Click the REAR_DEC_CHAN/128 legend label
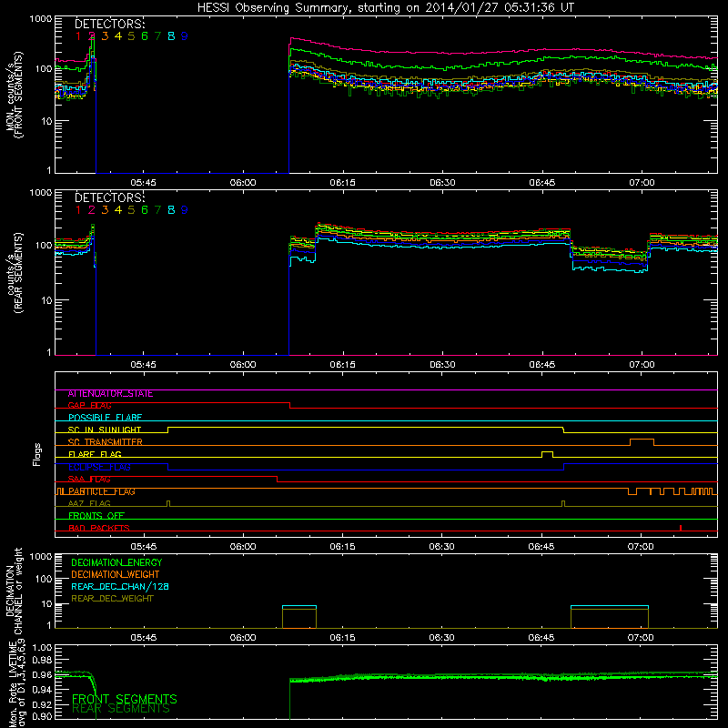 pyautogui.click(x=120, y=587)
